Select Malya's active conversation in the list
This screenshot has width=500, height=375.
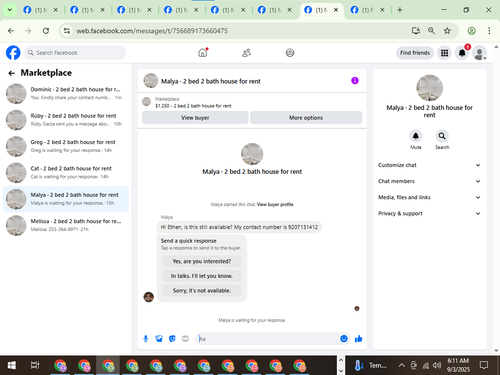coord(66,199)
